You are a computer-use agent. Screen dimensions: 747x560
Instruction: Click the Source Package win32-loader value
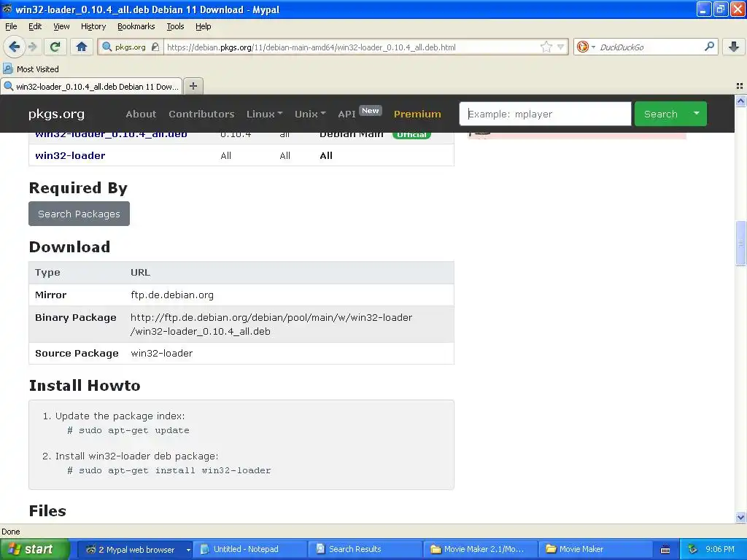161,354
